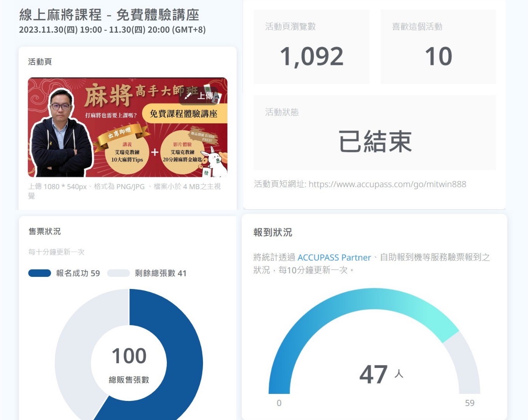
Task: Select the 喜歡這個活動 likes count card
Action: (438, 47)
